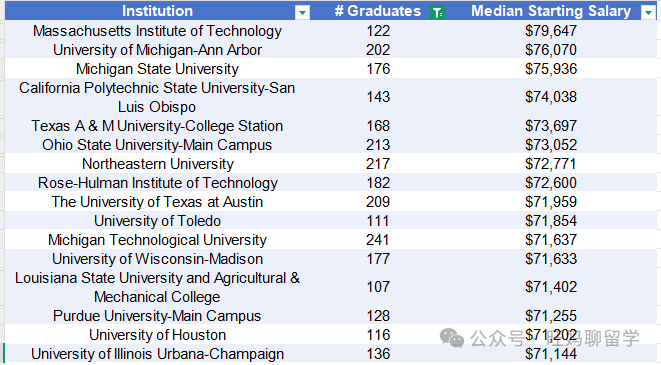The image size is (661, 365).
Task: Click the University of Michigan-Ann Arbor cell
Action: pyautogui.click(x=158, y=50)
